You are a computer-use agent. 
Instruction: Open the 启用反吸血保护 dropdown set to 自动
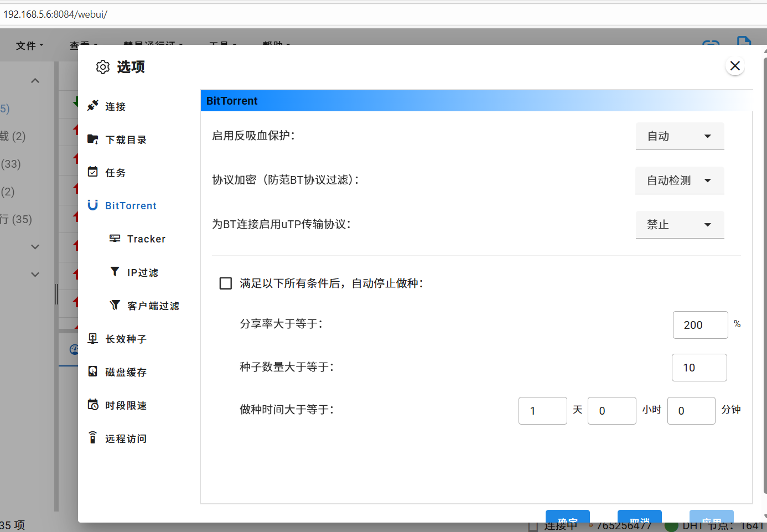[680, 136]
